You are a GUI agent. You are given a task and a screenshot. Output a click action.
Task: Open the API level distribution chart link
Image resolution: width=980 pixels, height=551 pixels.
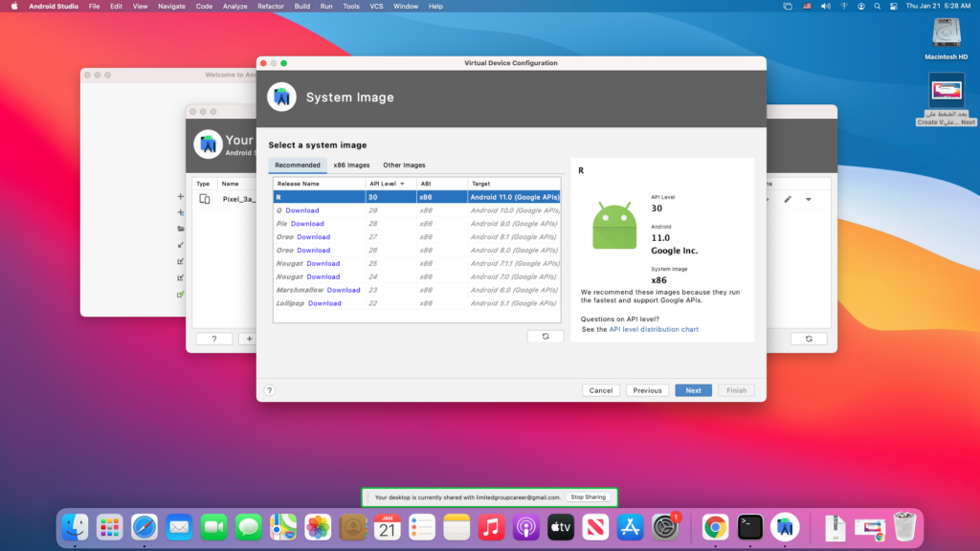pos(654,329)
